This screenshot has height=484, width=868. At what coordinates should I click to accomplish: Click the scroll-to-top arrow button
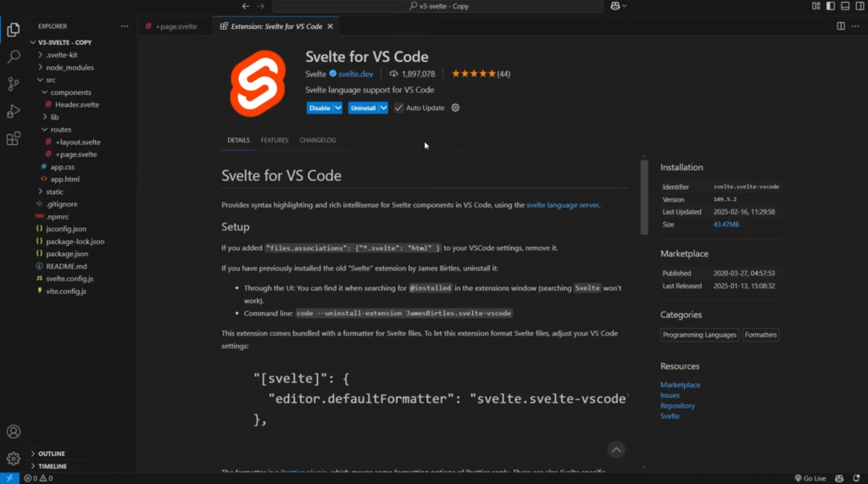tap(616, 450)
